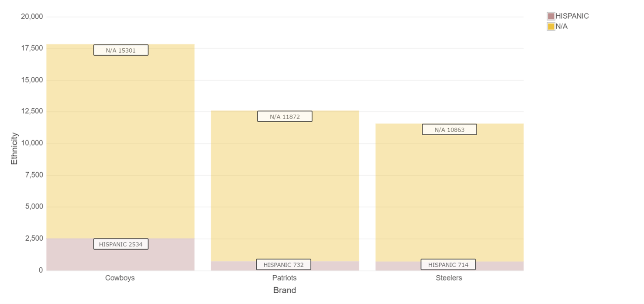
Task: Click the N/A legend color swatch
Action: click(551, 27)
